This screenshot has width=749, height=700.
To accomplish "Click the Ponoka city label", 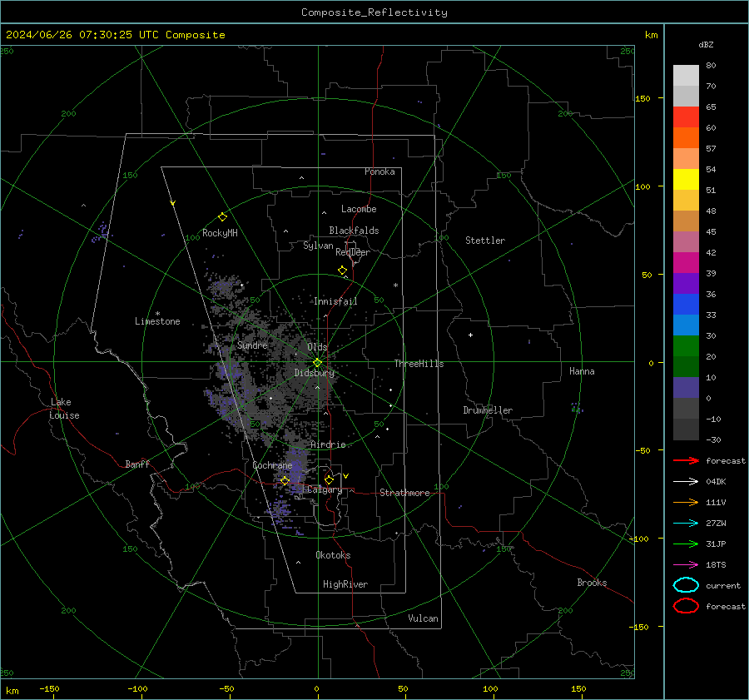I will pyautogui.click(x=379, y=171).
